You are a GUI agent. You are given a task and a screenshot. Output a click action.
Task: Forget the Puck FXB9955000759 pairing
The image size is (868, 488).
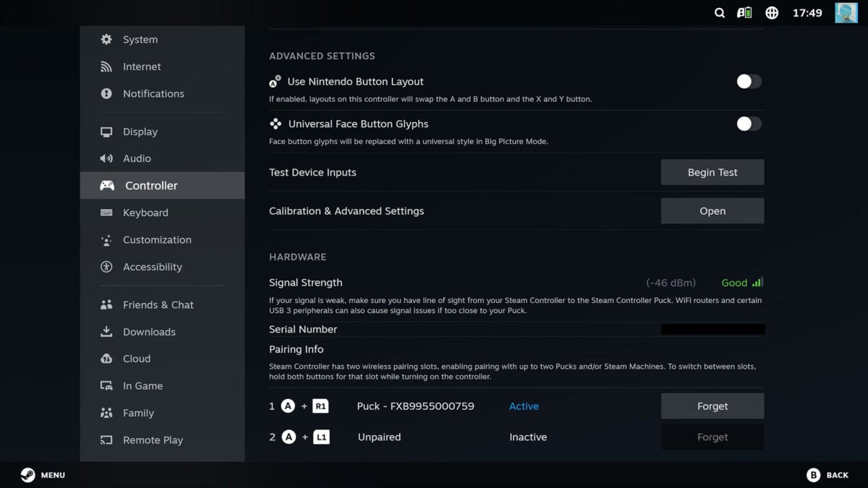tap(712, 406)
